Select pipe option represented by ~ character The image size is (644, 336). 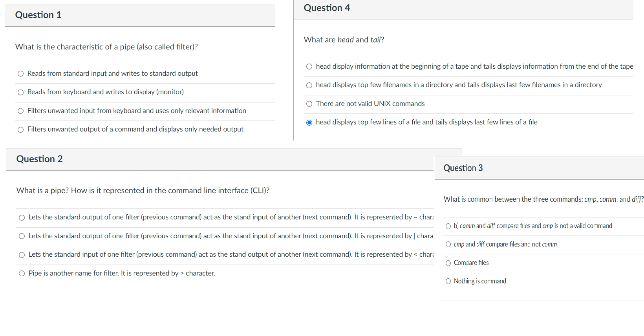22,217
